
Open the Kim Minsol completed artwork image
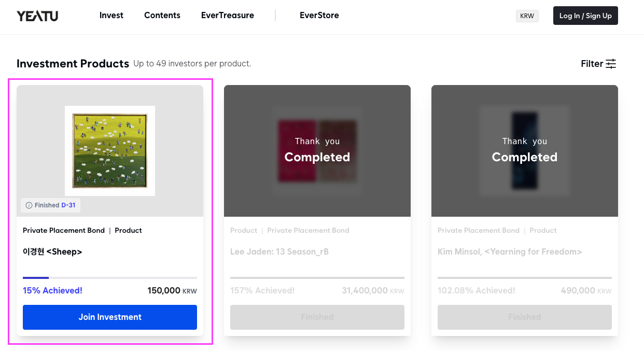tap(525, 151)
